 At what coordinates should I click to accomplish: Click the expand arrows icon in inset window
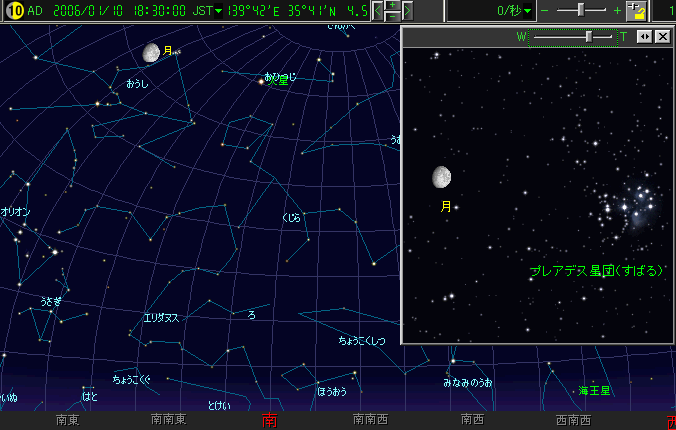point(645,36)
